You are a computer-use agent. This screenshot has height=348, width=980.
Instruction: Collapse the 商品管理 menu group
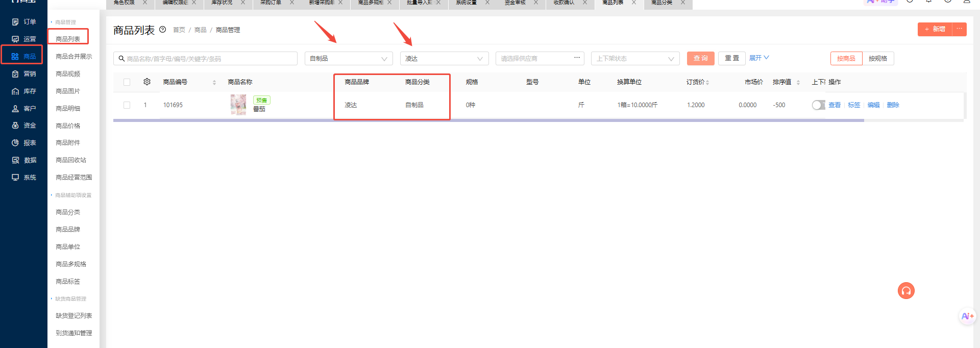(63, 22)
